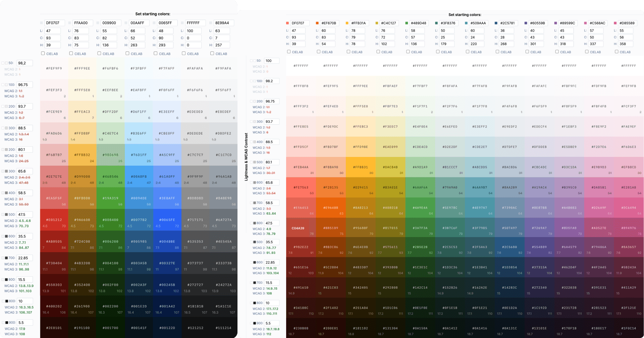644x338 pixels.
Task: Click the 100 lightness input in the right panel
Action: [x=272, y=61]
